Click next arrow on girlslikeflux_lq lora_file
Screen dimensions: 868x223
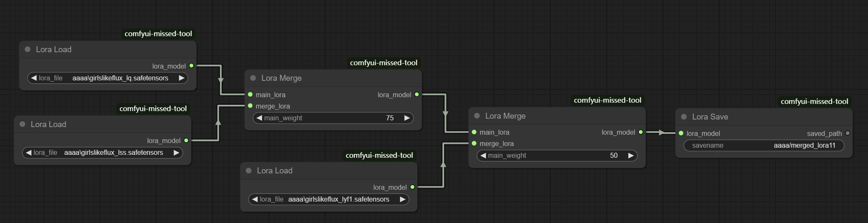[x=182, y=78]
